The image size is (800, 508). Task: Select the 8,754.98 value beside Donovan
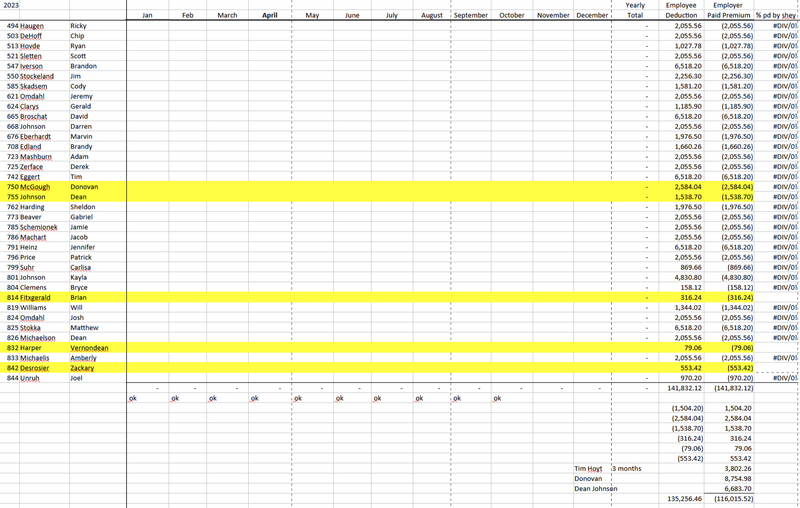pos(734,478)
